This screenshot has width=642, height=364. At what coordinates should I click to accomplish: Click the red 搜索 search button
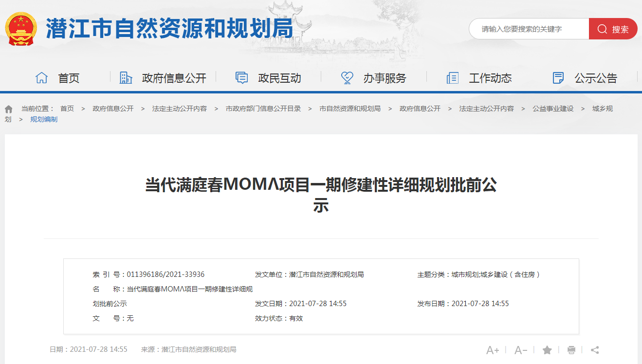coord(613,29)
